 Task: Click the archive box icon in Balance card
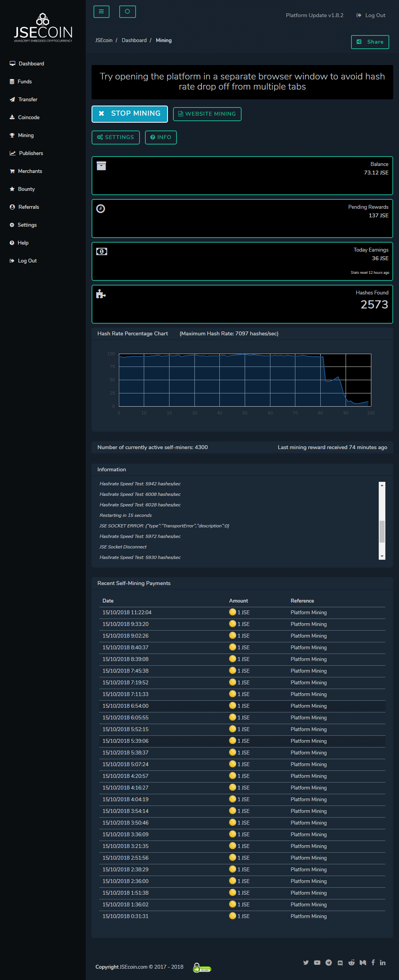coord(101,166)
